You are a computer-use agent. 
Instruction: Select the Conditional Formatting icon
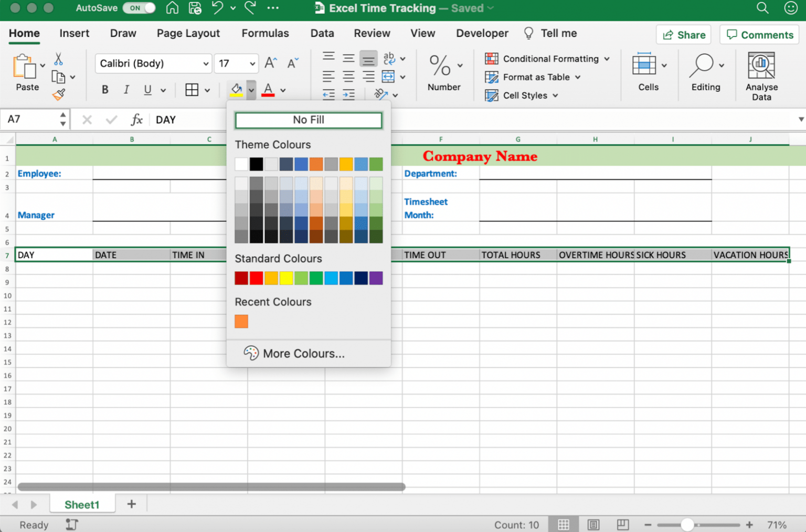click(492, 59)
